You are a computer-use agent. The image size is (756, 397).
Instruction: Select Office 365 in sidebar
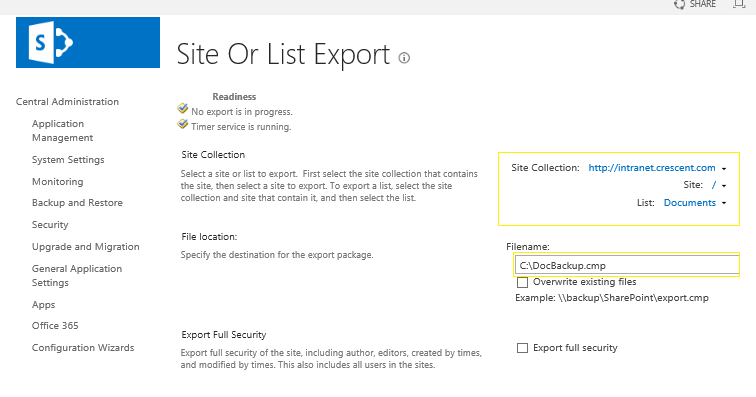55,326
